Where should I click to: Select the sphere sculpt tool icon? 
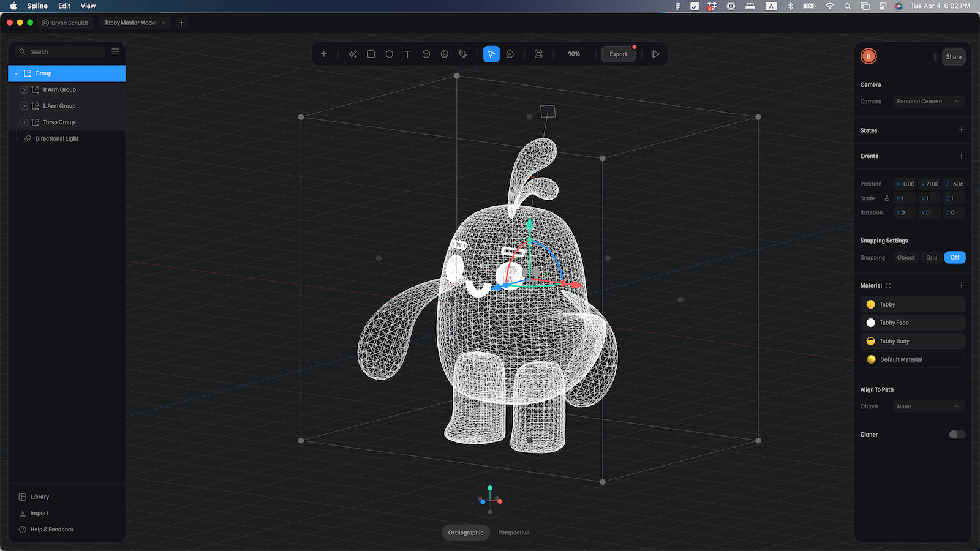445,54
